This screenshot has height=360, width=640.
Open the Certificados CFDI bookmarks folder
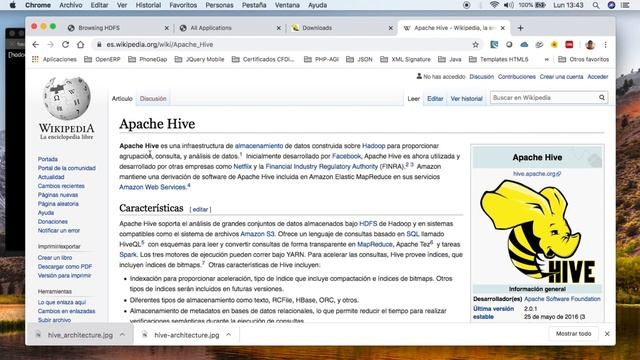263,59
